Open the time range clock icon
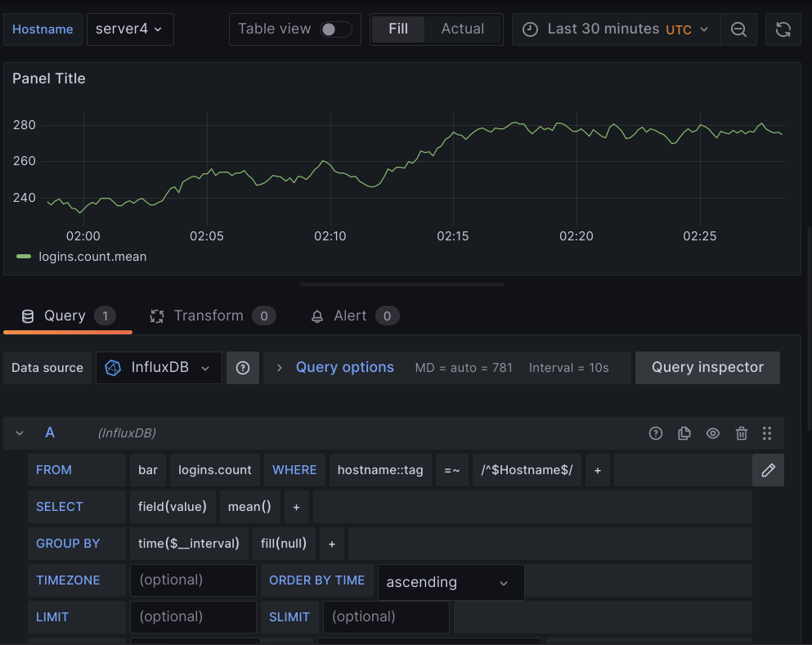 pyautogui.click(x=530, y=29)
